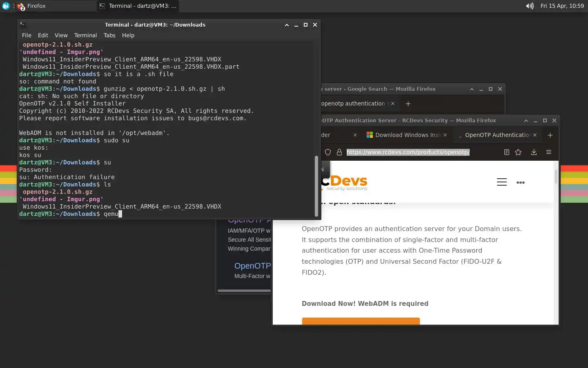This screenshot has height=368, width=588.
Task: Roll up the Terminal window with shade arrow
Action: [x=287, y=25]
